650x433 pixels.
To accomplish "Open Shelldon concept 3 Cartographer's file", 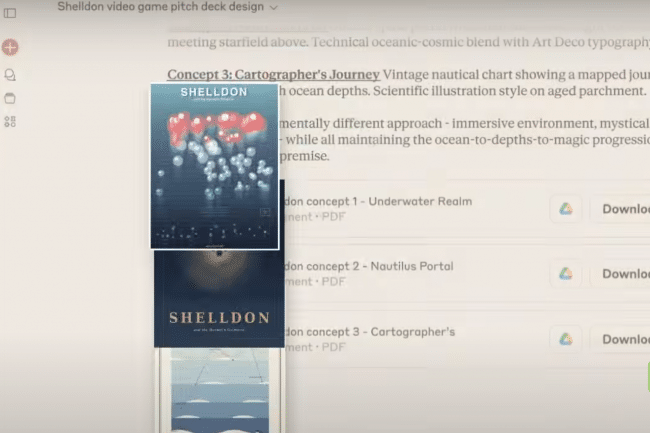I will click(x=370, y=339).
